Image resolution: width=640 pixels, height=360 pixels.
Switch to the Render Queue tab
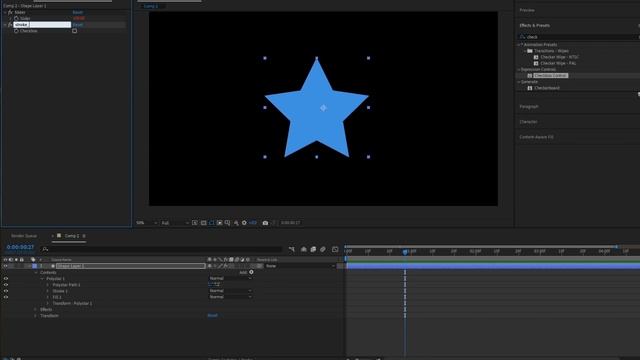pos(24,236)
